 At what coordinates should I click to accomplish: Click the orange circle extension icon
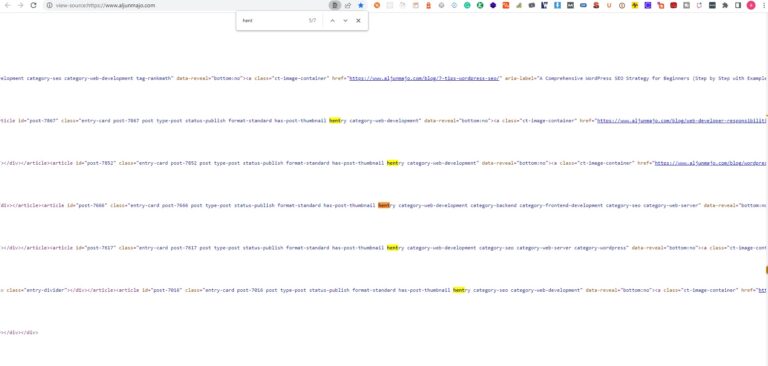click(377, 5)
